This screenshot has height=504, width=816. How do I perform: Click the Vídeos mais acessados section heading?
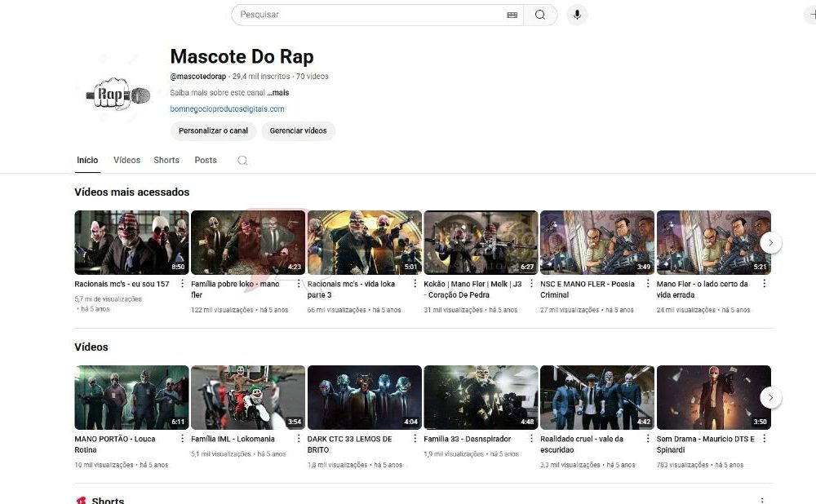[131, 192]
